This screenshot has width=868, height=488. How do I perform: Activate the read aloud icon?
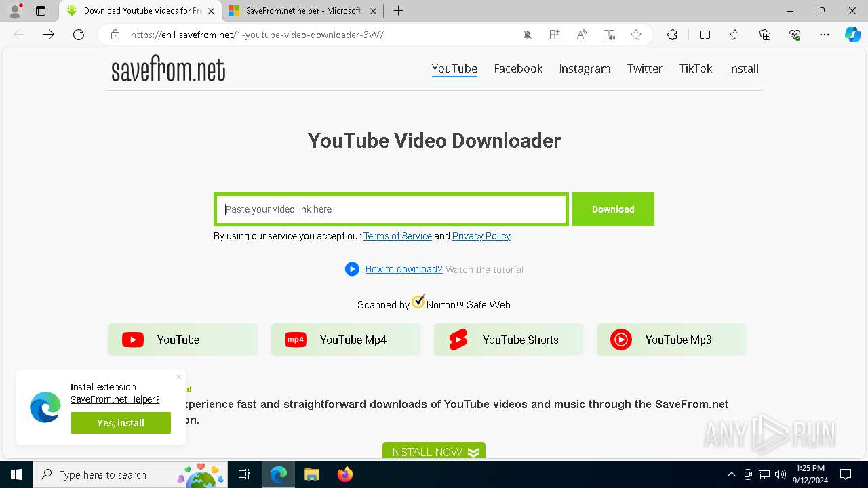582,35
